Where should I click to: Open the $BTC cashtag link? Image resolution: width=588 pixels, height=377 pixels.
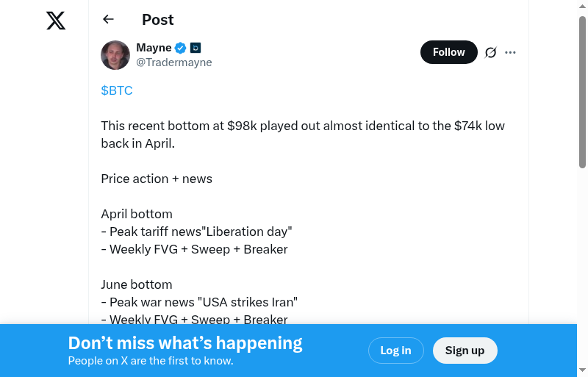117,90
